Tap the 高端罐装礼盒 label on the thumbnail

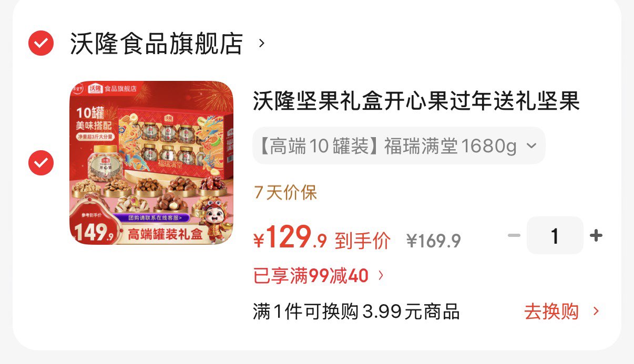pos(165,234)
